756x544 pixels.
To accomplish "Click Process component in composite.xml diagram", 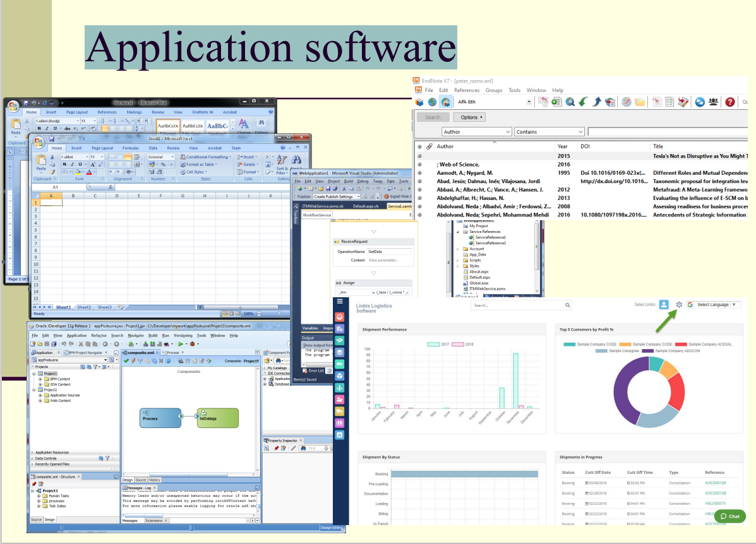I will pyautogui.click(x=160, y=417).
